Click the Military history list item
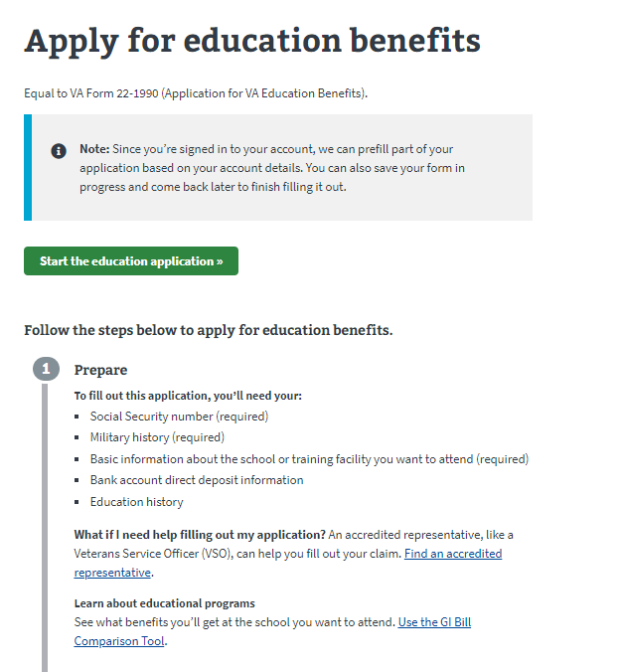This screenshot has width=621, height=672. pyautogui.click(x=157, y=437)
